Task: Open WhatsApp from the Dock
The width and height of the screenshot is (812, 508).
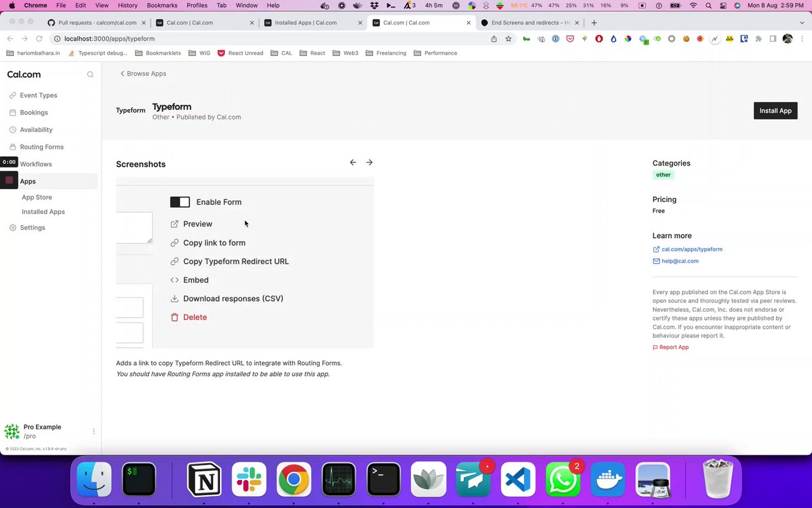Action: (x=563, y=479)
